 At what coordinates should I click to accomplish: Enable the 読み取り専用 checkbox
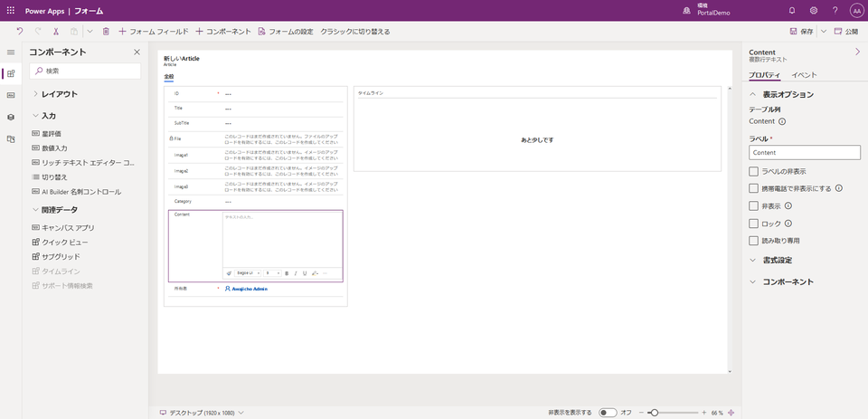[754, 241]
